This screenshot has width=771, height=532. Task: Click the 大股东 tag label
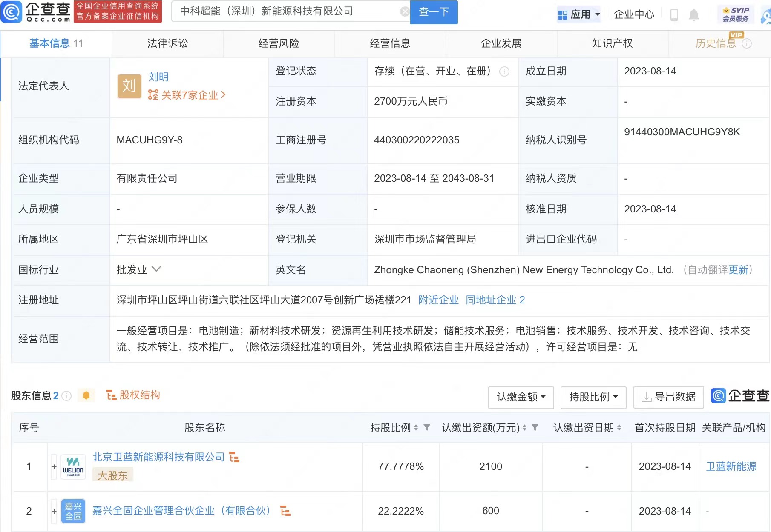112,475
